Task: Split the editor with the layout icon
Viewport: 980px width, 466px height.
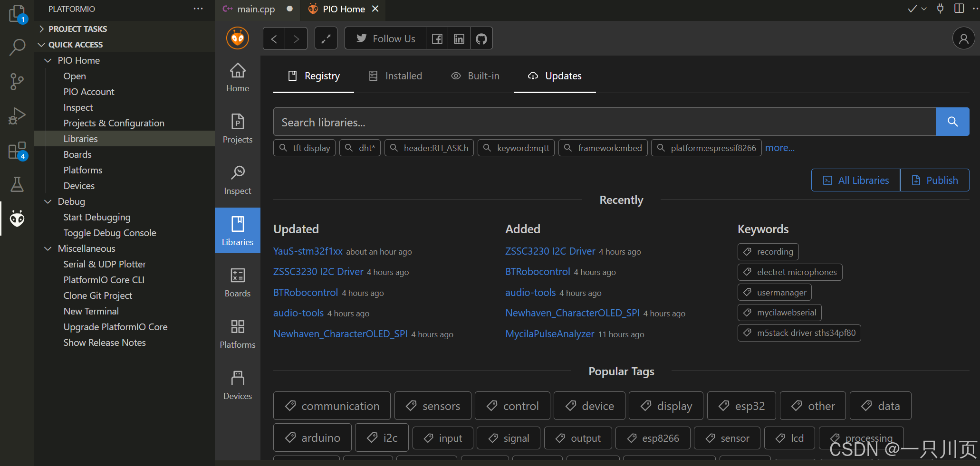Action: (x=959, y=9)
